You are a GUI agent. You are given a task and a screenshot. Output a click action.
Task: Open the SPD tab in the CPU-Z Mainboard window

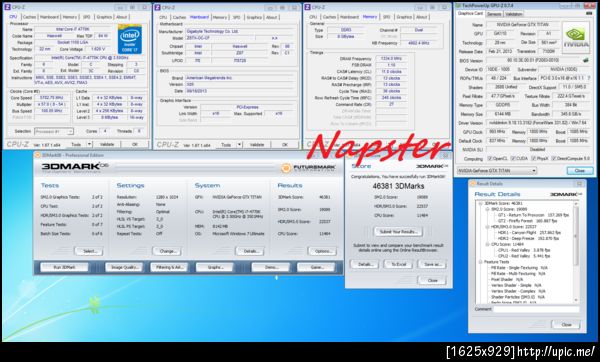coord(236,17)
